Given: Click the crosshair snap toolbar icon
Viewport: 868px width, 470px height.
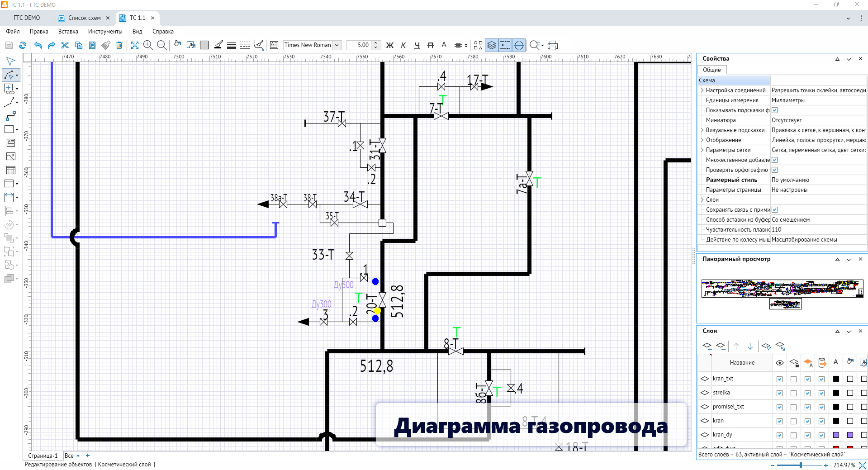Looking at the screenshot, I should pyautogui.click(x=519, y=45).
